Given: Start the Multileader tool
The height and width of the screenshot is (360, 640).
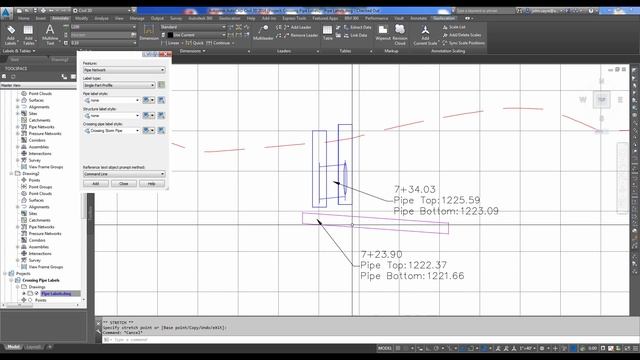Looking at the screenshot, I should click(263, 33).
